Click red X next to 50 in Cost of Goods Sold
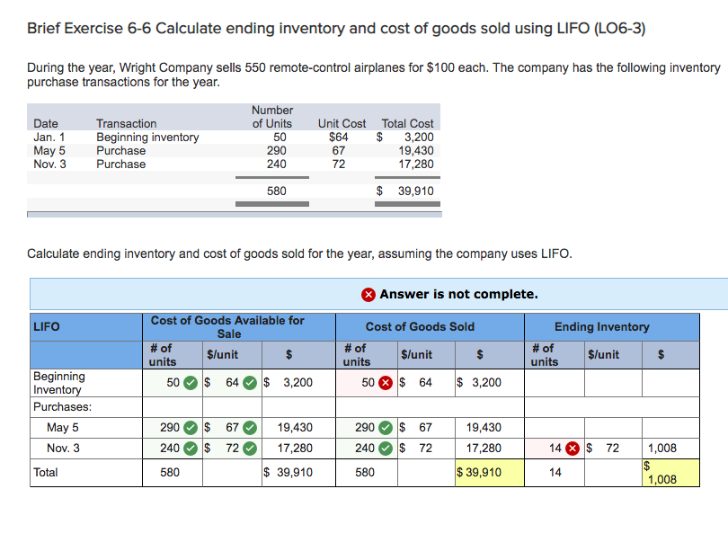Image resolution: width=728 pixels, height=560 pixels. (x=386, y=383)
